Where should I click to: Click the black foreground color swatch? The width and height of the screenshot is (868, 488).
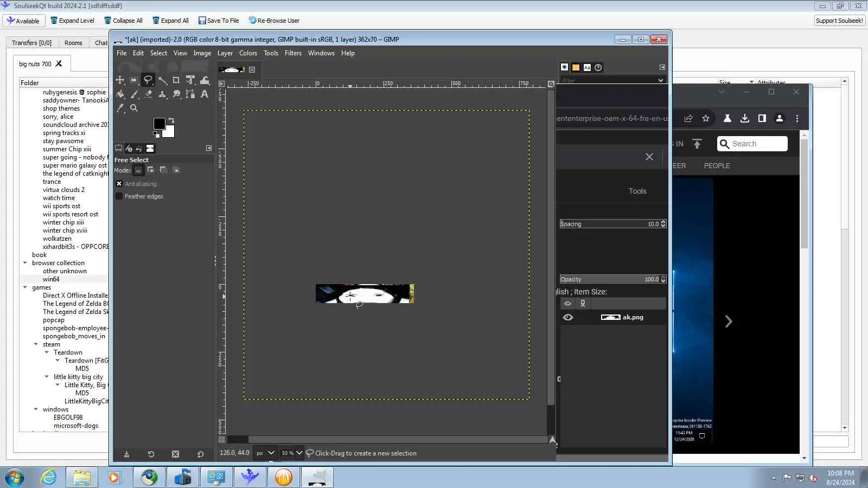pos(159,124)
